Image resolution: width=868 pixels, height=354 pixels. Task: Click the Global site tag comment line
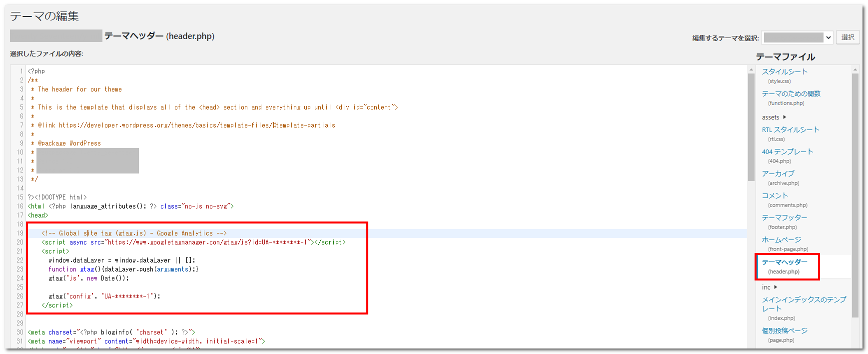click(134, 233)
